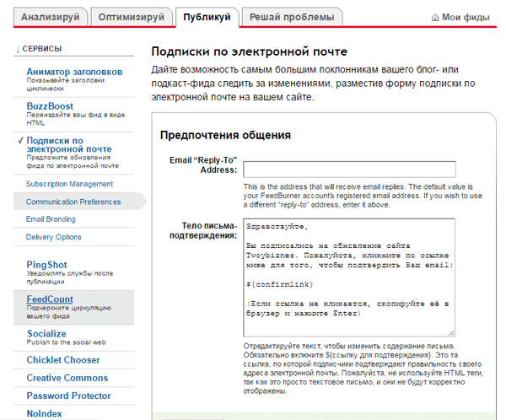This screenshot has height=420, width=506.
Task: Open the PingShot service
Action: [x=47, y=264]
